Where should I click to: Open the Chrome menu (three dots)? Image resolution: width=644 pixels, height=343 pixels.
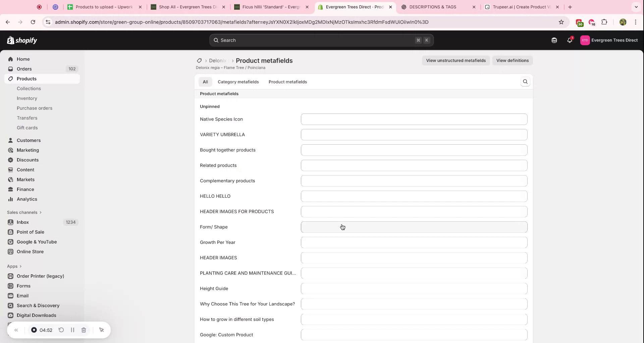(x=636, y=22)
